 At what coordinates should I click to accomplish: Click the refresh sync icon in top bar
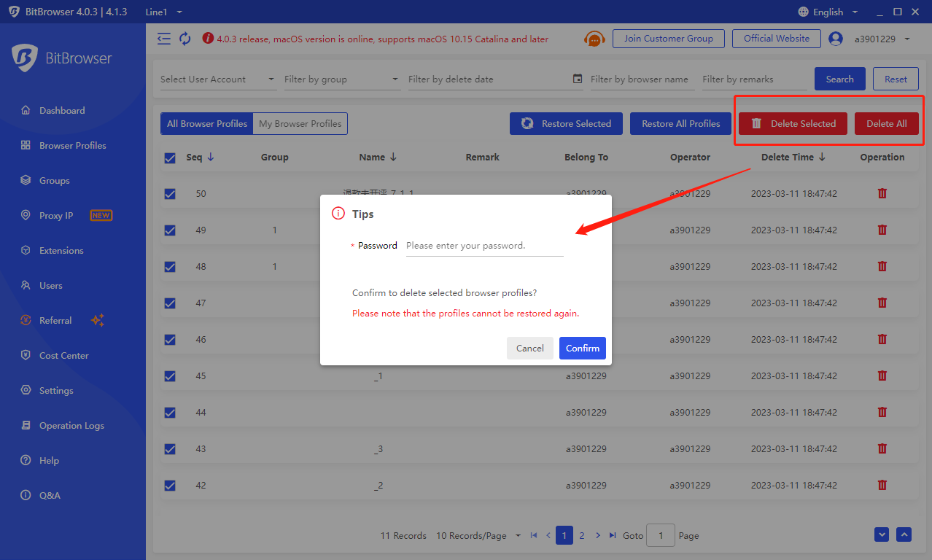tap(185, 39)
